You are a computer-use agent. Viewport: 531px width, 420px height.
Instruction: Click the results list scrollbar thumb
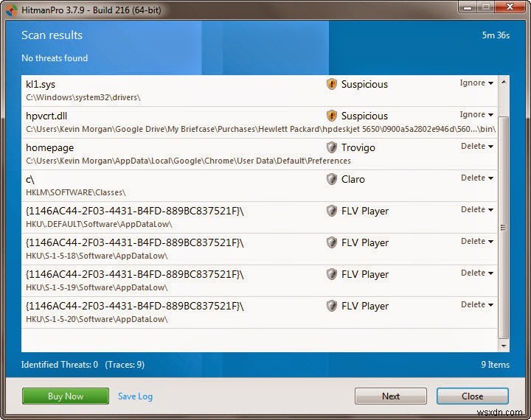[x=504, y=227]
